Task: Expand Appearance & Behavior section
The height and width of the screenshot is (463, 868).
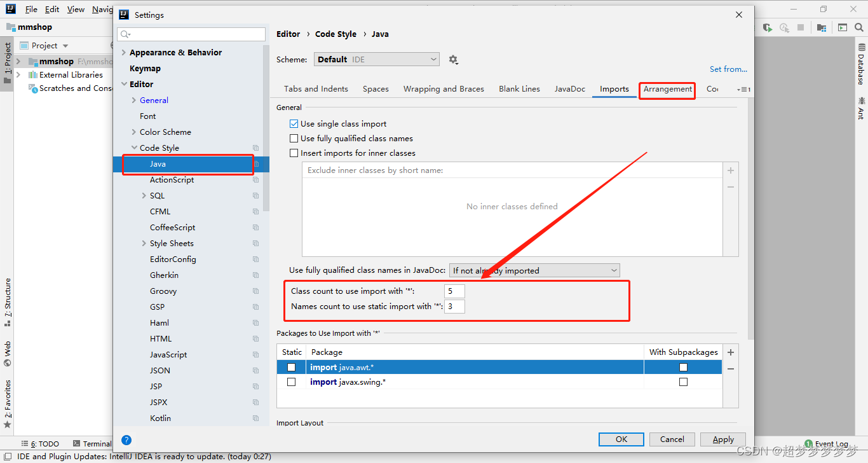Action: pyautogui.click(x=124, y=53)
